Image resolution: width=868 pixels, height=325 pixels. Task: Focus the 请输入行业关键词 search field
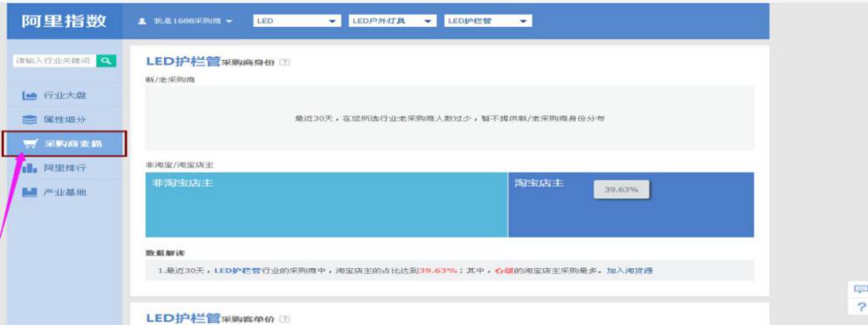point(54,61)
